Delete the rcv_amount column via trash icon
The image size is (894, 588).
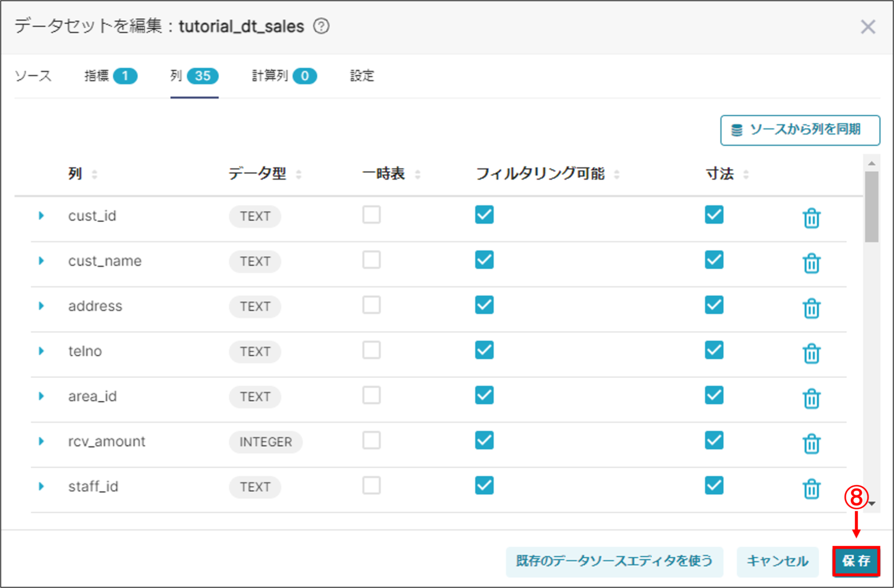tap(812, 444)
